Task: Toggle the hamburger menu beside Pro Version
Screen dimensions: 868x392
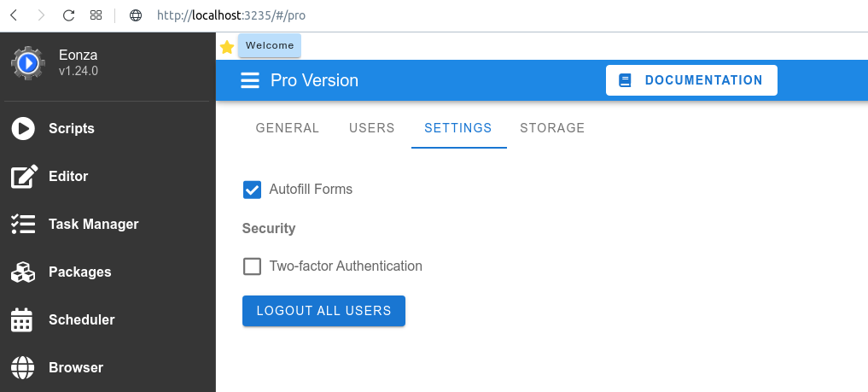Action: click(250, 80)
